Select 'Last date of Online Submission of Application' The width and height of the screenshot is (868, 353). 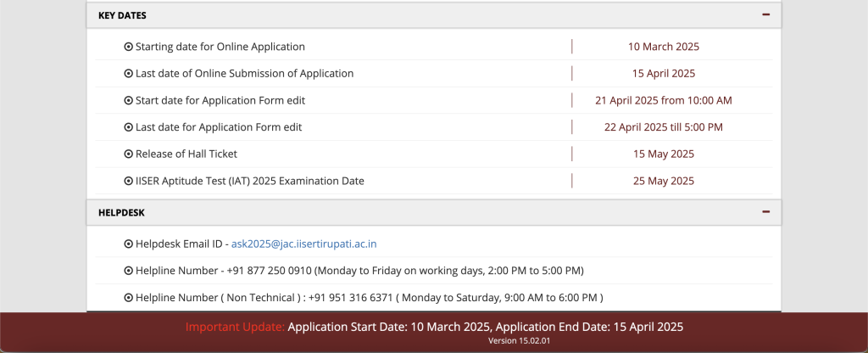pyautogui.click(x=245, y=73)
